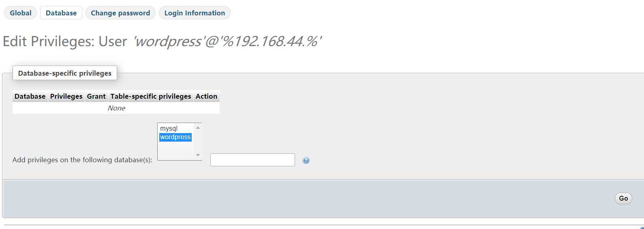Click the None row in privileges table
Viewport: 644px width, 229px height.
pos(116,108)
